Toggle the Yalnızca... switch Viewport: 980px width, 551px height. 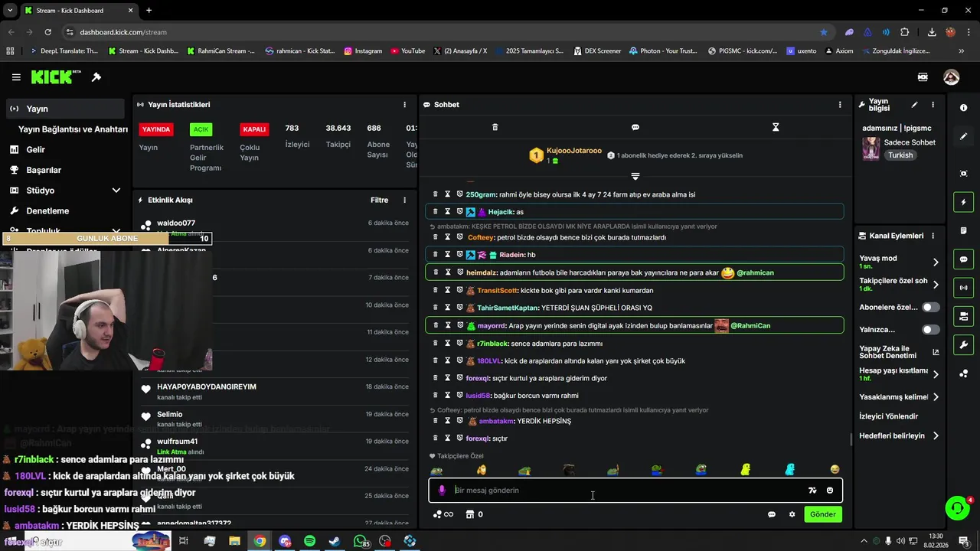tap(930, 330)
